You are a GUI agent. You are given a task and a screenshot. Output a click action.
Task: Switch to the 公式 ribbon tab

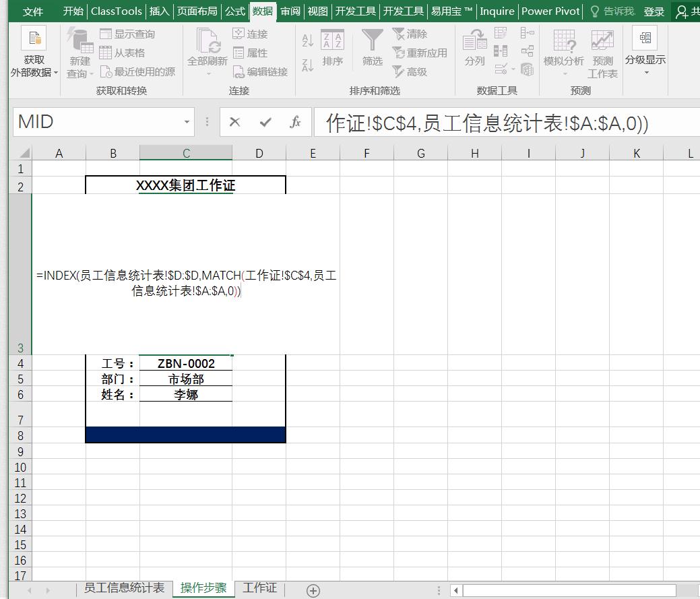(234, 11)
